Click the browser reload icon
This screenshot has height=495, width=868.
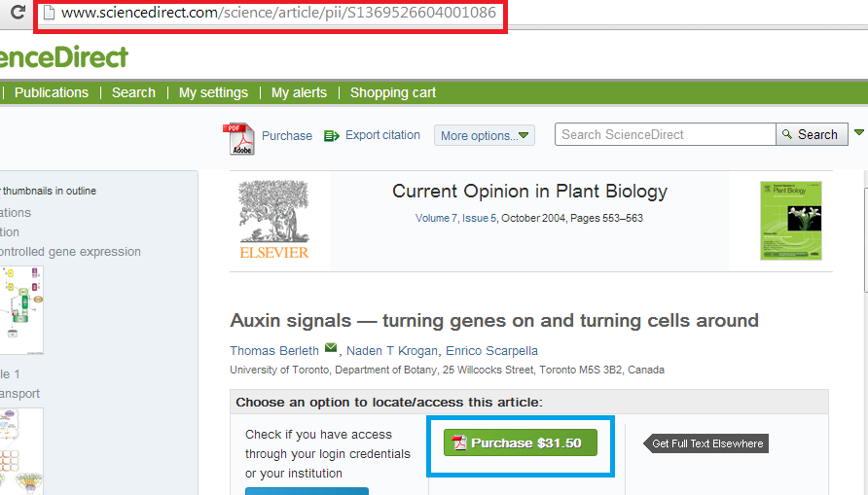pyautogui.click(x=18, y=12)
